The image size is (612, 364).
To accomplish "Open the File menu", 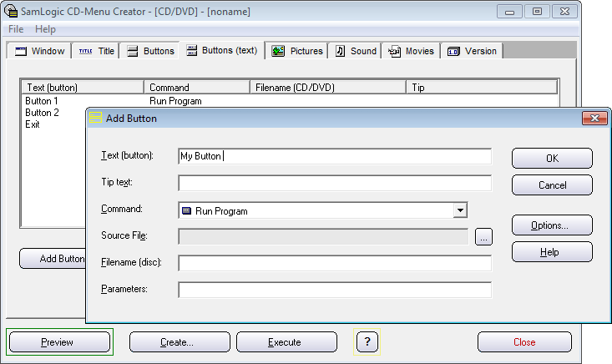I will pyautogui.click(x=16, y=29).
